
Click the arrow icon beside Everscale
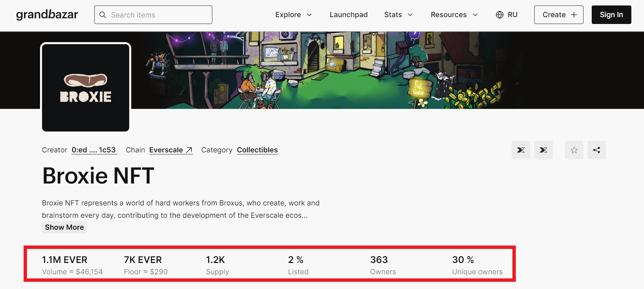point(189,150)
